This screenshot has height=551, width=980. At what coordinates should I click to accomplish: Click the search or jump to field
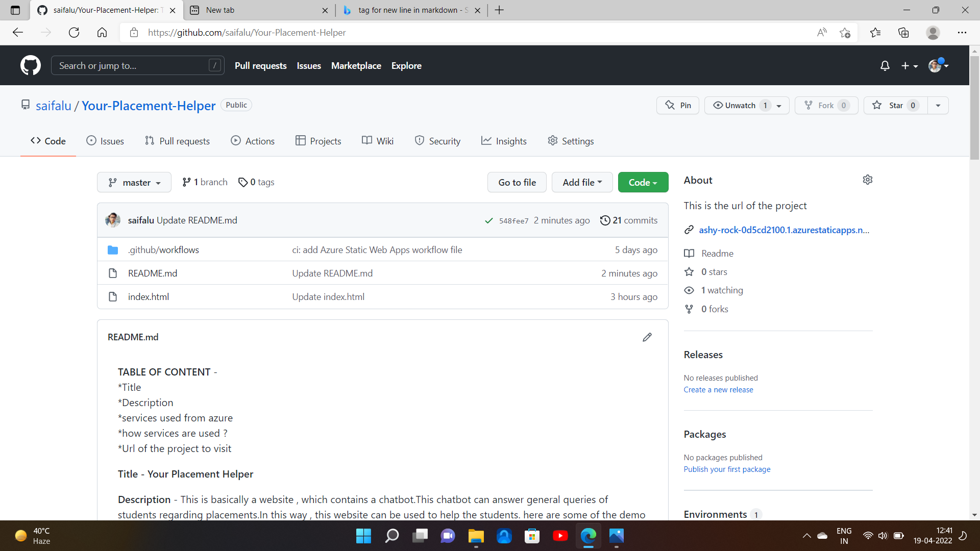pos(137,65)
